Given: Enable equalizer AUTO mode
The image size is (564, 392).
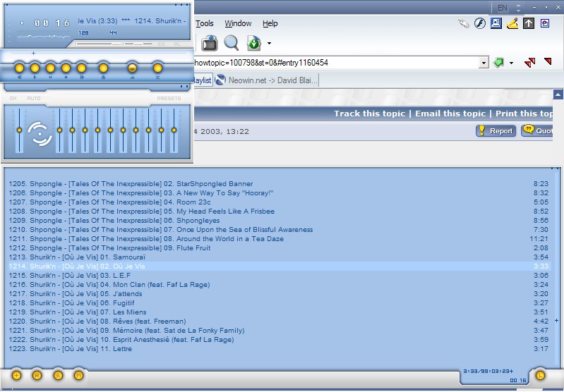Looking at the screenshot, I should point(33,99).
